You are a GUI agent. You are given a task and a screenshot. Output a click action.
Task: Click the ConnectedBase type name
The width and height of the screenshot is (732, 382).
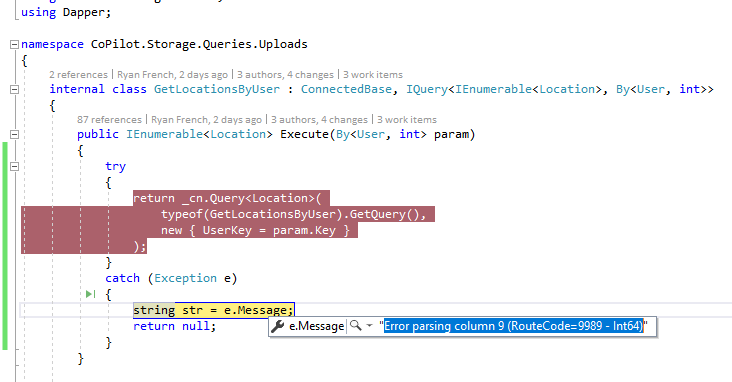coord(346,89)
